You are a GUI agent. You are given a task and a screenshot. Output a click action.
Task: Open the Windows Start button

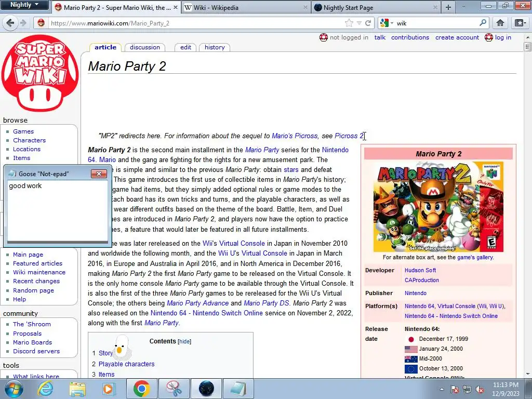pos(14,389)
